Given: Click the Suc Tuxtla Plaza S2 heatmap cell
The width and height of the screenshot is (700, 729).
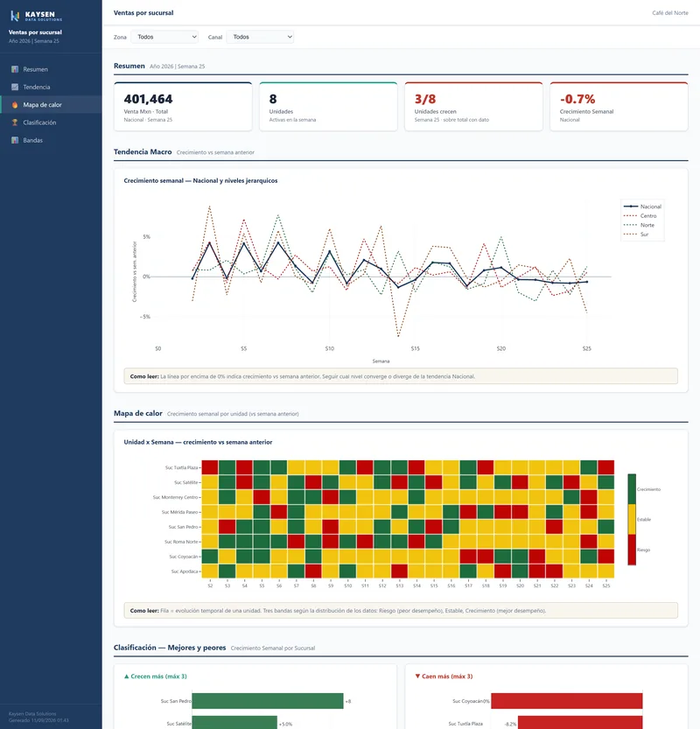Looking at the screenshot, I should click(x=210, y=467).
